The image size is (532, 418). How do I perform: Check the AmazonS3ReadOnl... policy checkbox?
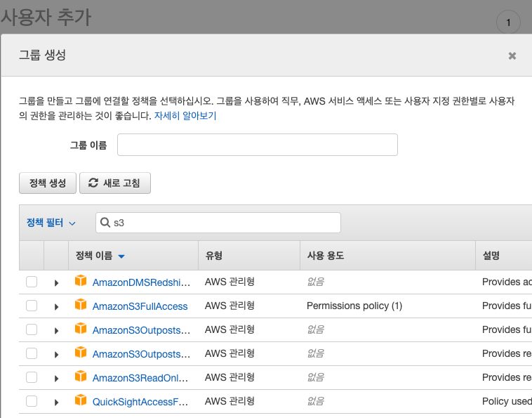pyautogui.click(x=32, y=377)
